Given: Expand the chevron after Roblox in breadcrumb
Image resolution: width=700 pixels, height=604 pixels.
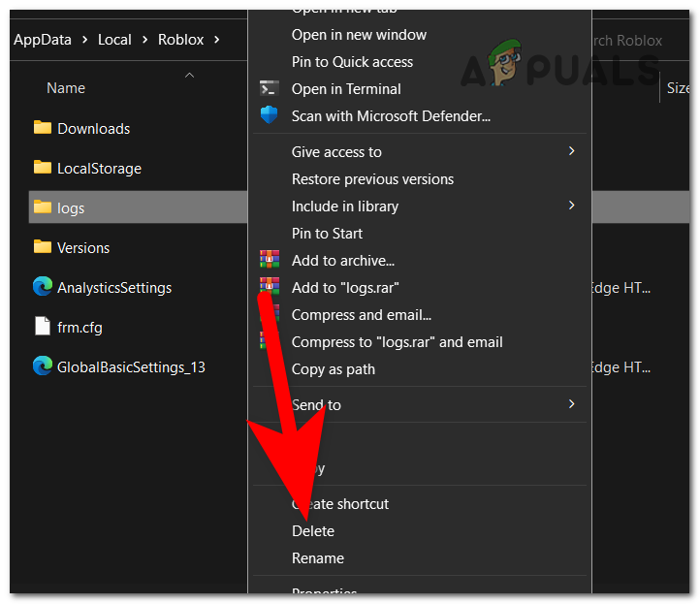Looking at the screenshot, I should [x=216, y=40].
